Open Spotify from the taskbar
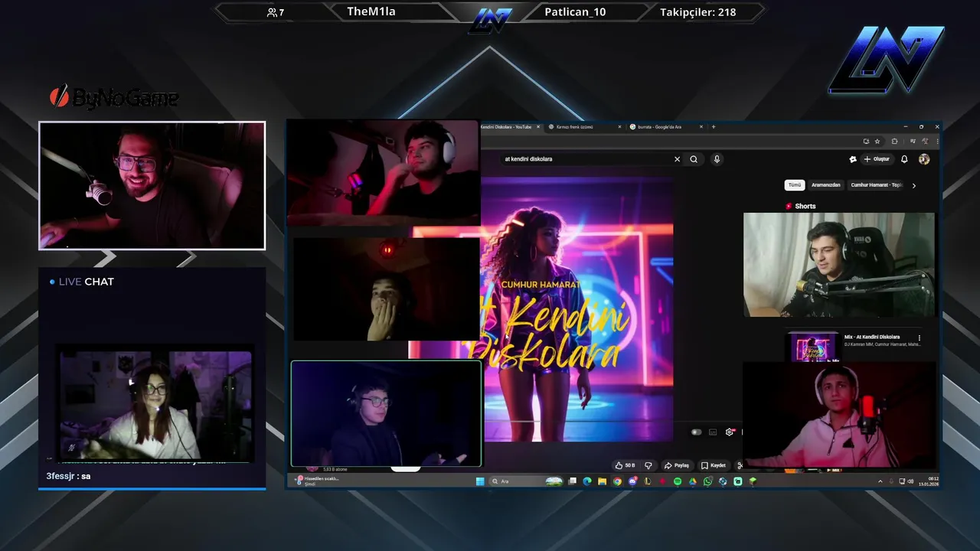This screenshot has height=551, width=980. click(x=678, y=481)
